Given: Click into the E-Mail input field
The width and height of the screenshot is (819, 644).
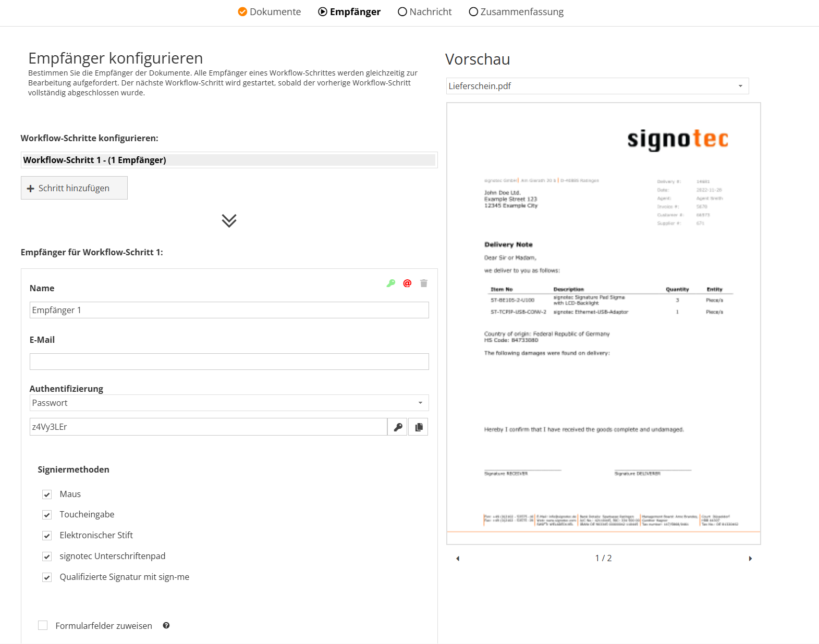Looking at the screenshot, I should 229,362.
